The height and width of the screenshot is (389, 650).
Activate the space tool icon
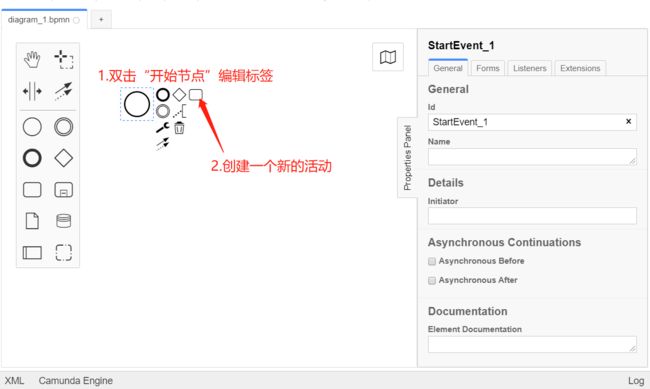tap(32, 91)
